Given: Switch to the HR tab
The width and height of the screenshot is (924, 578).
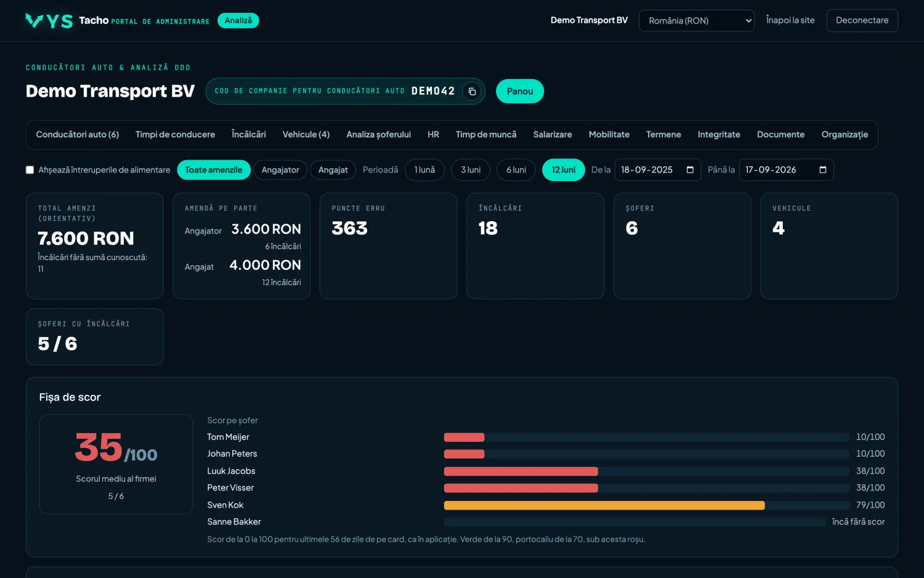Looking at the screenshot, I should 434,134.
